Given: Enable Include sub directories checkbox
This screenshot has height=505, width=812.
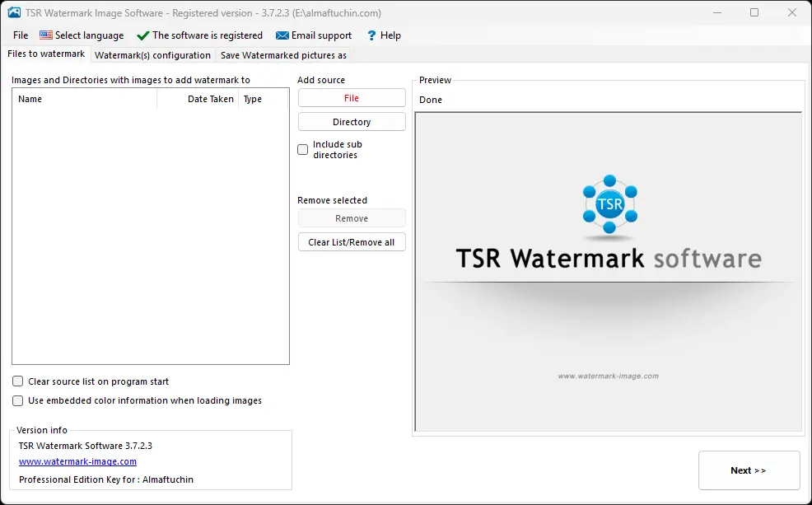Looking at the screenshot, I should coord(303,150).
